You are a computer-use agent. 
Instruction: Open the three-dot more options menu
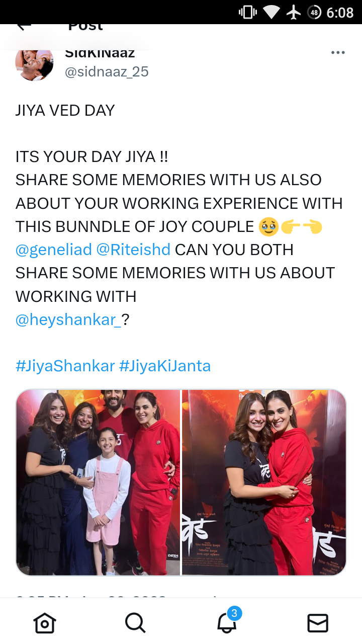(x=338, y=53)
